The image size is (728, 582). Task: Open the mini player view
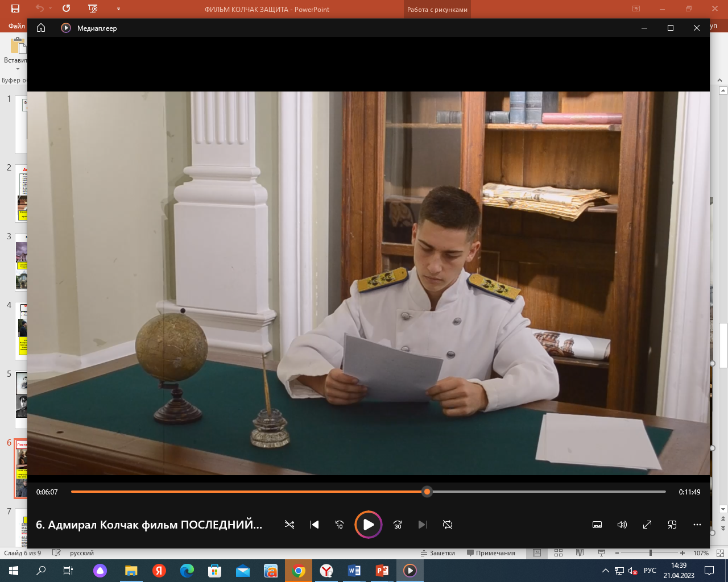[672, 525]
